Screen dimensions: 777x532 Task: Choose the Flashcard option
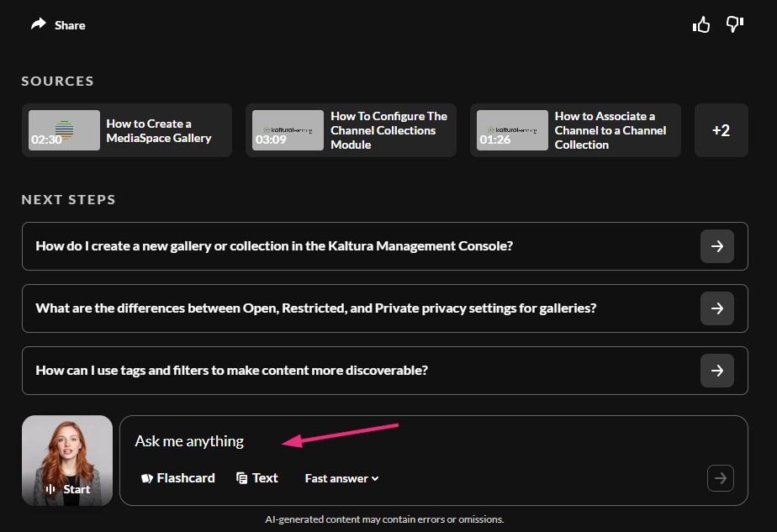point(178,478)
